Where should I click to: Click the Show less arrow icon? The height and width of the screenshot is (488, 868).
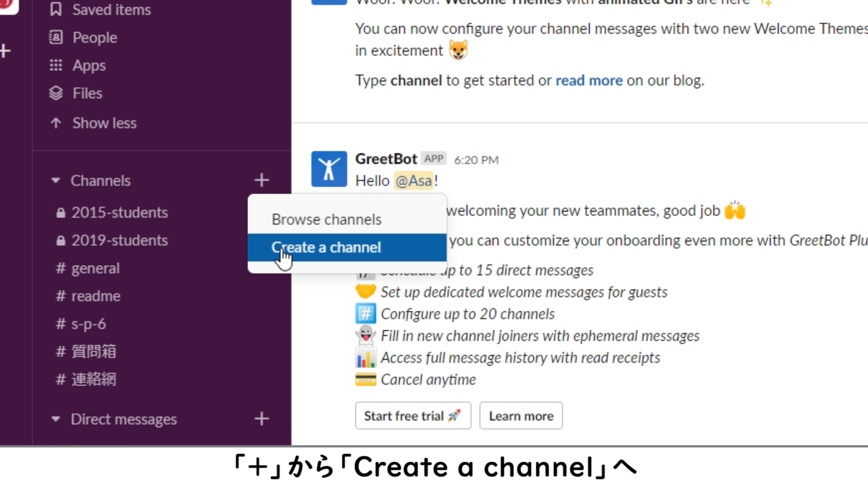pos(56,123)
